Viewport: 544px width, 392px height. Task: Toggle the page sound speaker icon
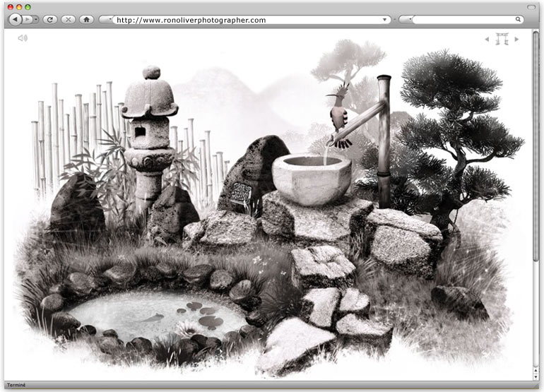[23, 38]
